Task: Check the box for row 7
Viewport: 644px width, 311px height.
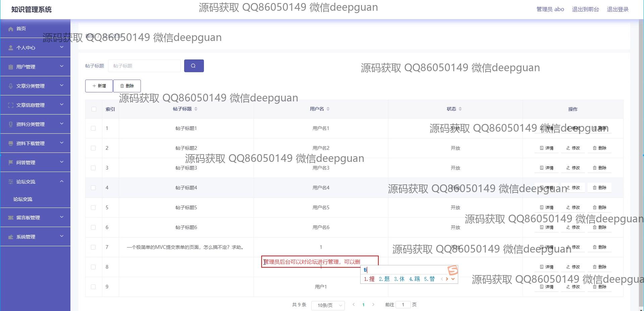Action: click(93, 247)
